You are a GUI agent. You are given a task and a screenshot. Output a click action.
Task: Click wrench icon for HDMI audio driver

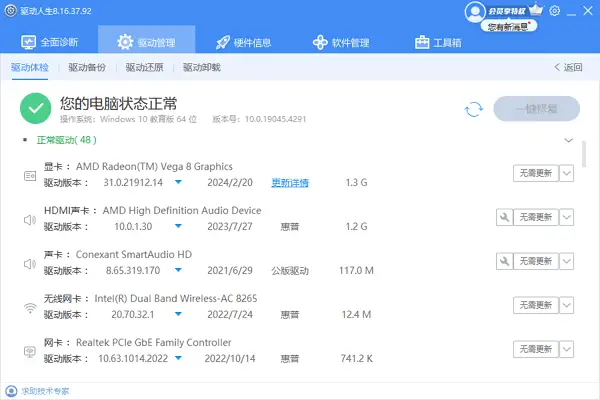click(503, 217)
